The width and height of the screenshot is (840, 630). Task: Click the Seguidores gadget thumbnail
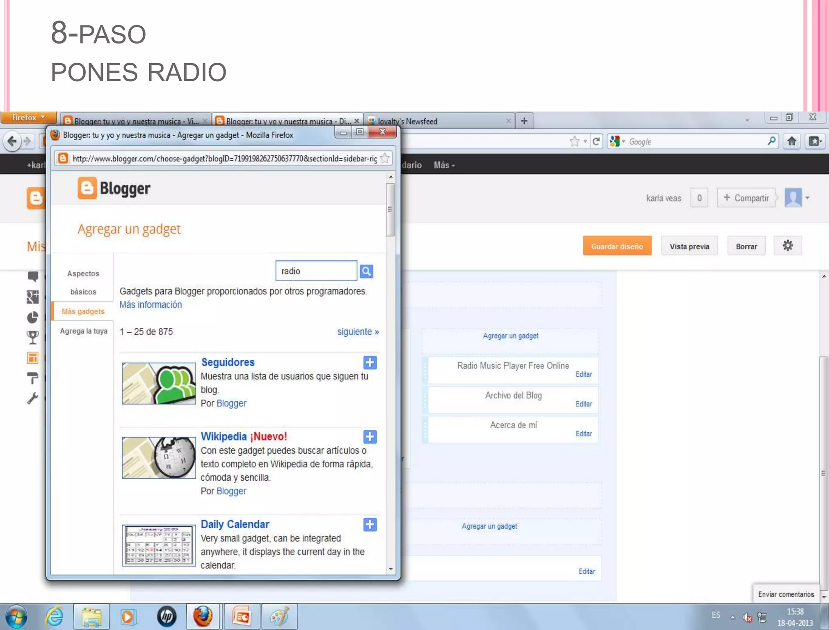(x=159, y=383)
